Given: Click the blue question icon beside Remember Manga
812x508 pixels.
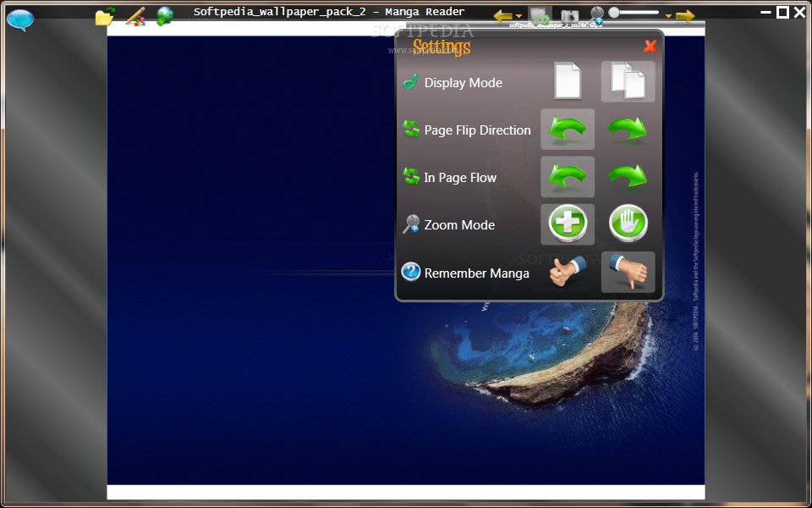Looking at the screenshot, I should tap(411, 272).
